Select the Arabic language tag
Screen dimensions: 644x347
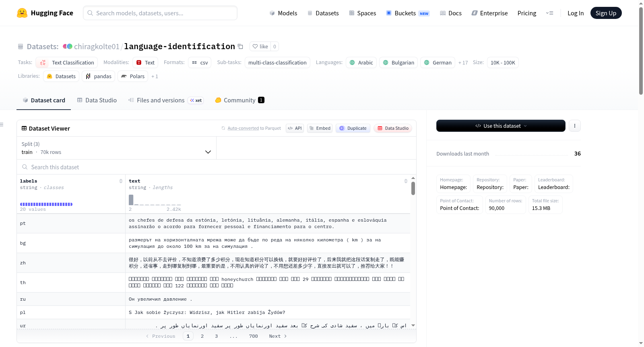click(361, 62)
